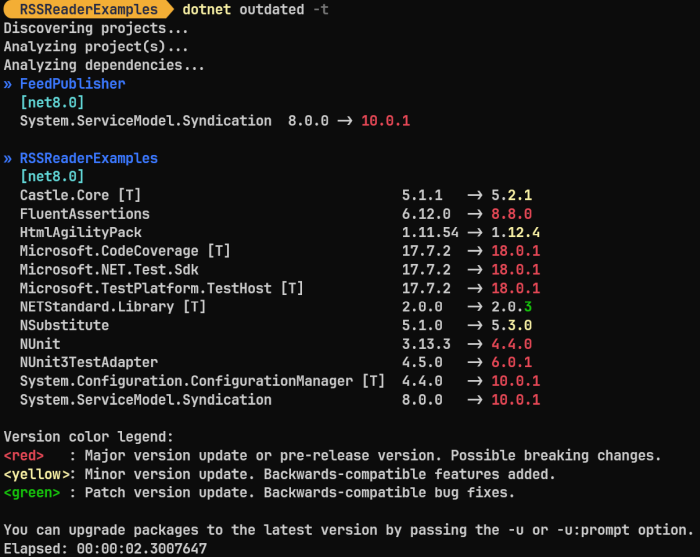The width and height of the screenshot is (700, 557).
Task: Click the Castle.Core [T] package name
Action: point(80,195)
